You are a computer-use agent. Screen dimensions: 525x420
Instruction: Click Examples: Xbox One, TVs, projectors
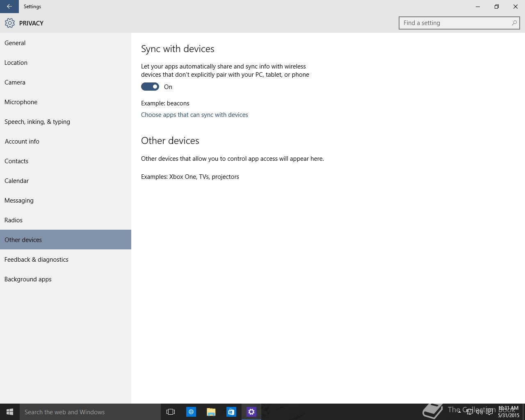pyautogui.click(x=190, y=177)
